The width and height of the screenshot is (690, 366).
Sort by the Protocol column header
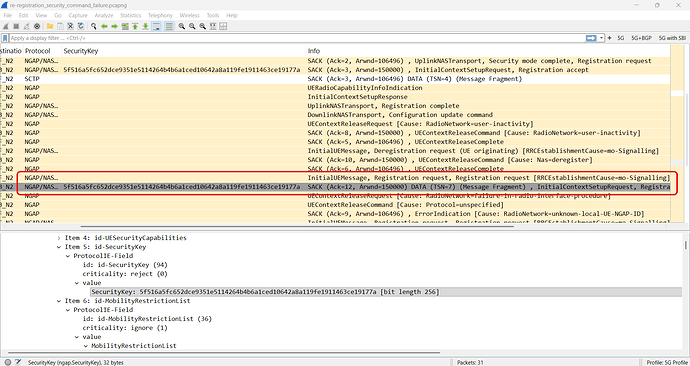pyautogui.click(x=42, y=51)
